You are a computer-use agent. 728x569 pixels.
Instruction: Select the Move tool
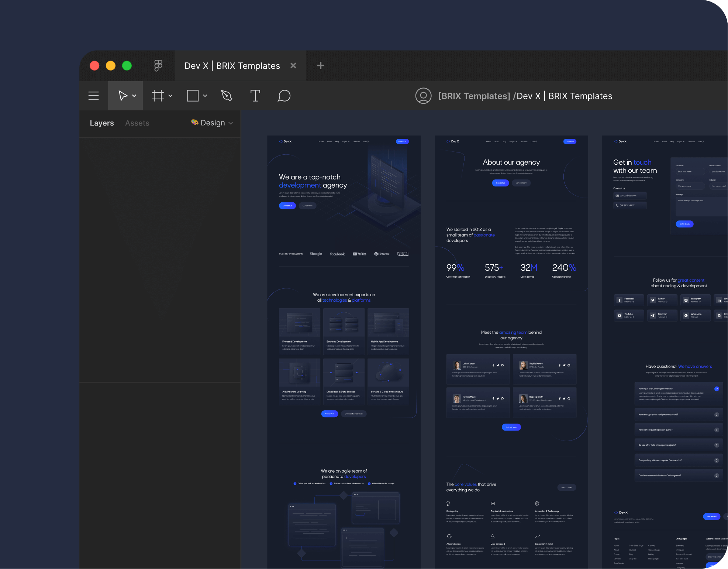click(123, 96)
